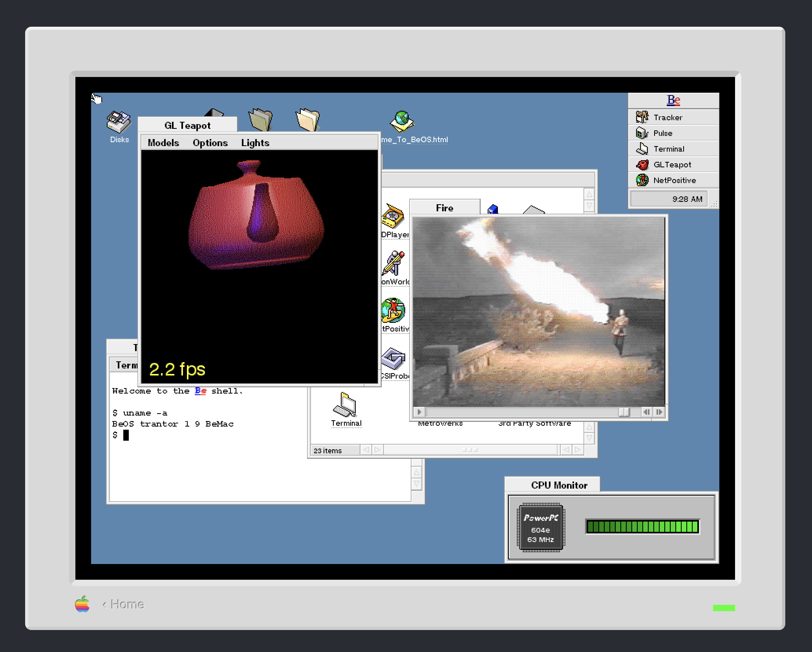Launch the NetPositive surfer icon in Tracker window
Screen dimensions: 812x652
pyautogui.click(x=393, y=310)
